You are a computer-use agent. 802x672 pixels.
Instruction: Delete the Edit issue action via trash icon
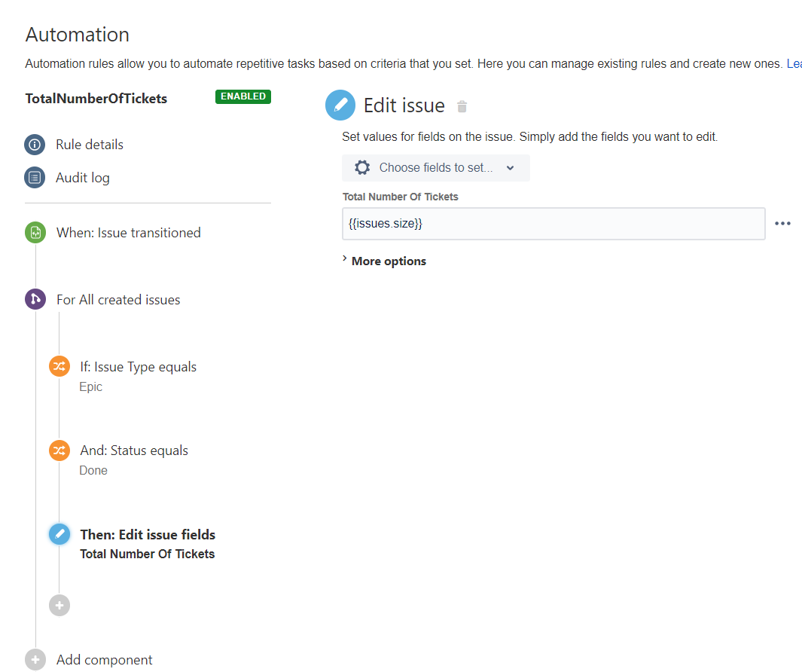462,106
